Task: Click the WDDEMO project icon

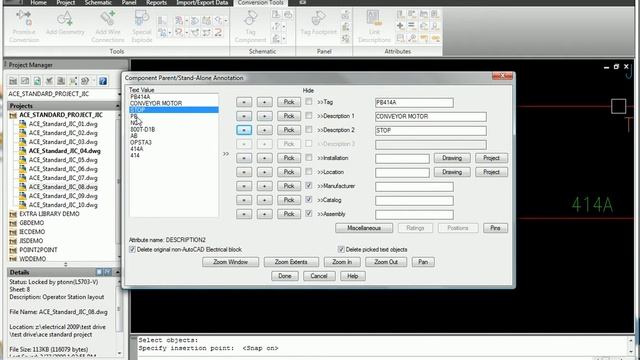Action: coord(13,259)
